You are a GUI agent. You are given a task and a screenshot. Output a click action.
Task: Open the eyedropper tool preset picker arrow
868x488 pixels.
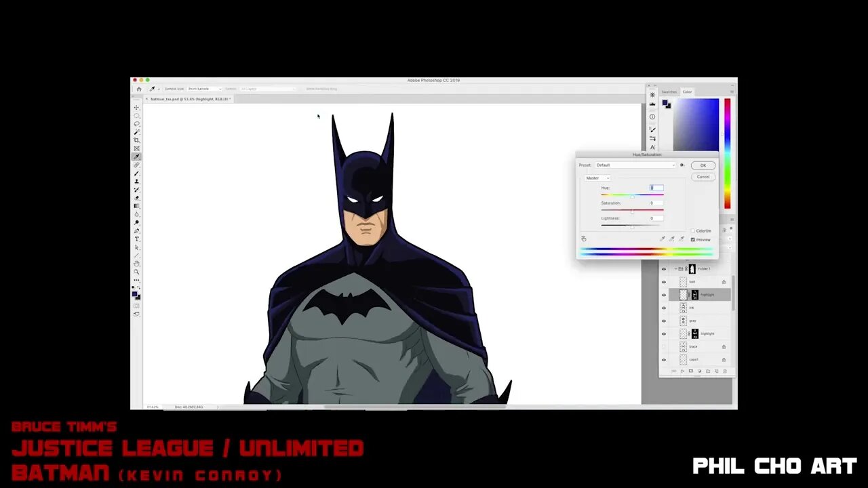159,89
